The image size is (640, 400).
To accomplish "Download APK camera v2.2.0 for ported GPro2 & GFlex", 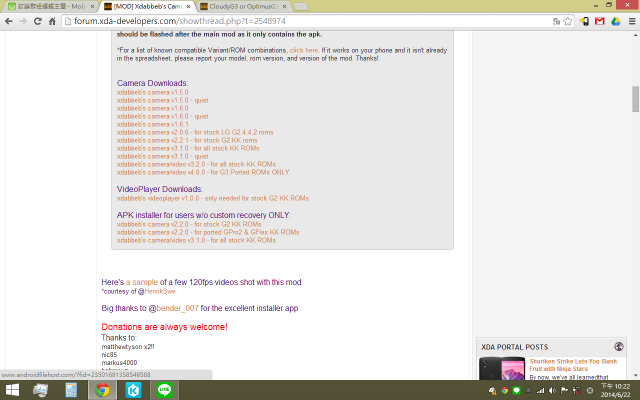I will [x=208, y=232].
